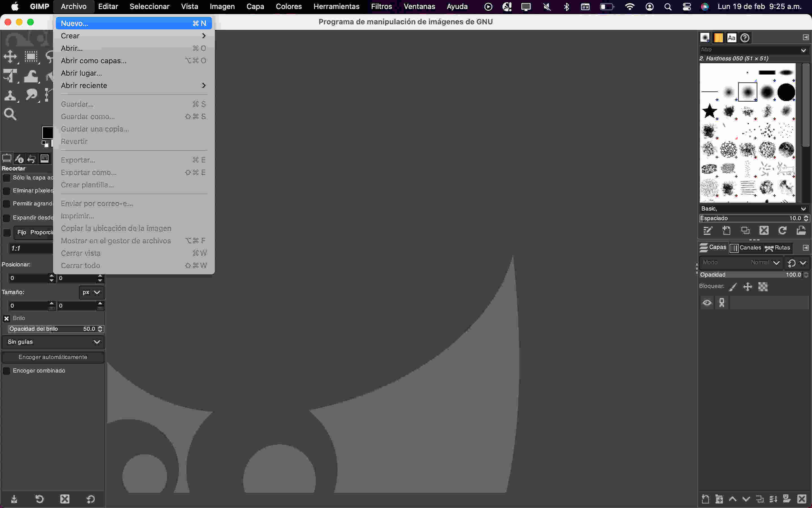Click the Refresh brushes icon
812x508 pixels.
(x=782, y=231)
